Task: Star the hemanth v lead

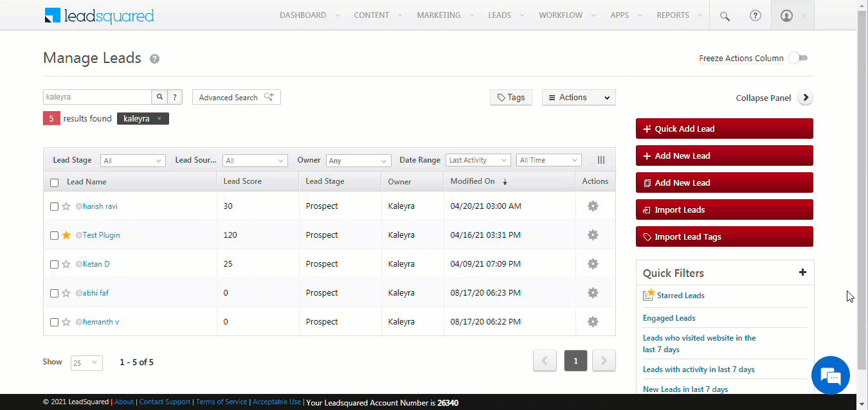Action: [x=66, y=322]
